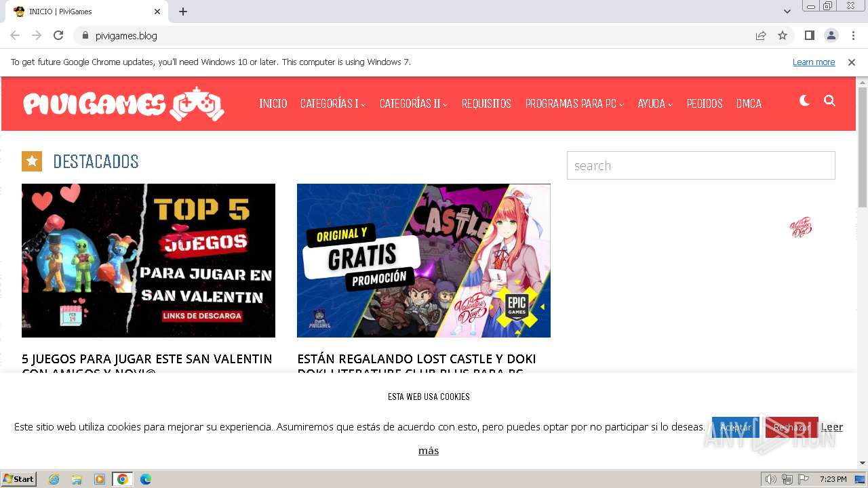Open the header search magnifier

[x=829, y=101]
